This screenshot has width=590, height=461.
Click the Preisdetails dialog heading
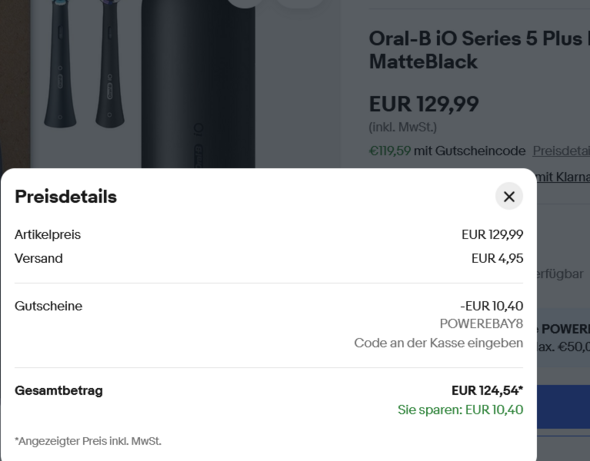pyautogui.click(x=66, y=197)
